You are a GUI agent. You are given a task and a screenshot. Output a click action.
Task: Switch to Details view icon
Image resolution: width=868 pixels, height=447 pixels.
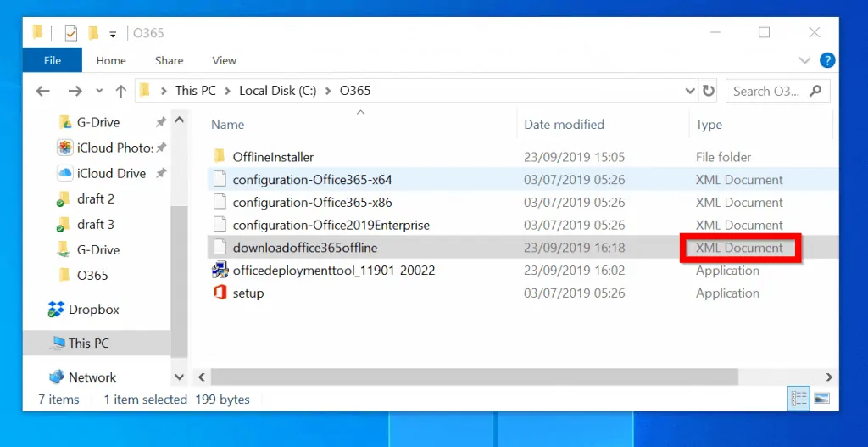pyautogui.click(x=798, y=398)
